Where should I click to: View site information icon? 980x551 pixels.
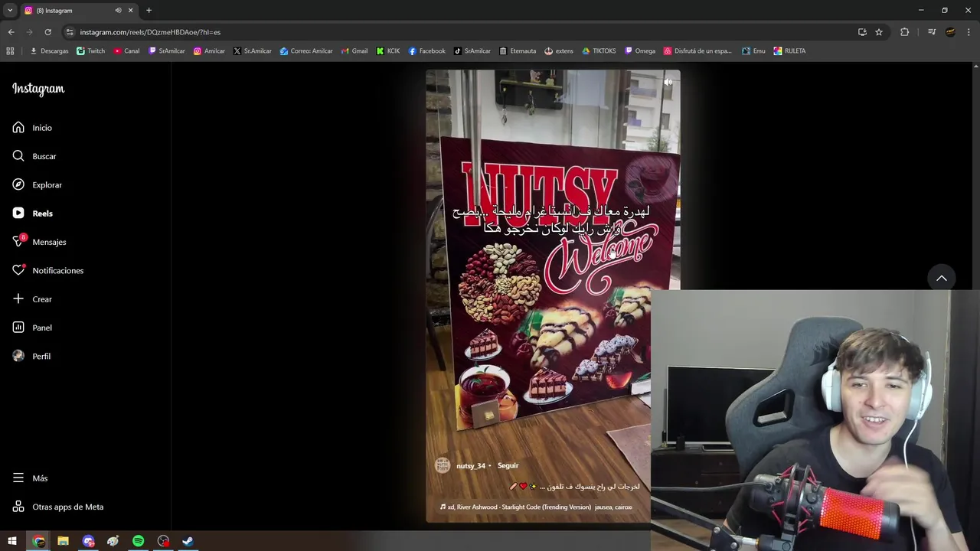70,32
